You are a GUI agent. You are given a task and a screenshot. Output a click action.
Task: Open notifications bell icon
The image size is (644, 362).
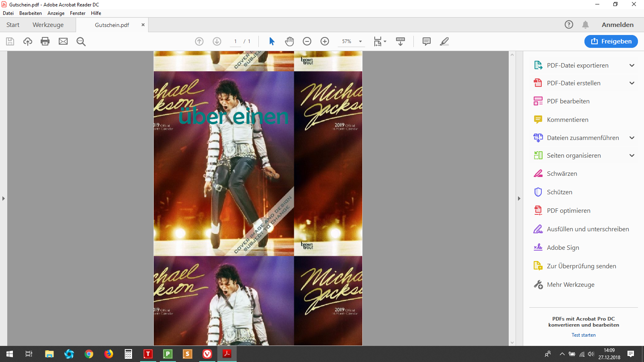(585, 25)
